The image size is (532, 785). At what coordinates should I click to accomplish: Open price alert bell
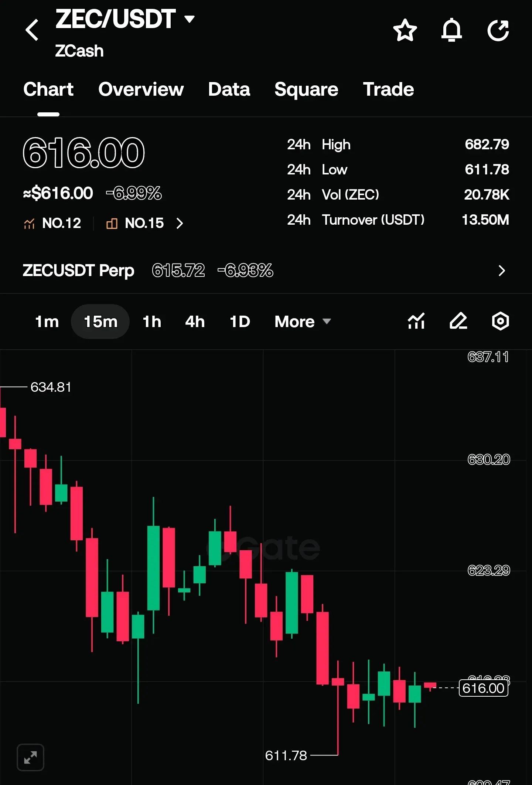pos(451,30)
